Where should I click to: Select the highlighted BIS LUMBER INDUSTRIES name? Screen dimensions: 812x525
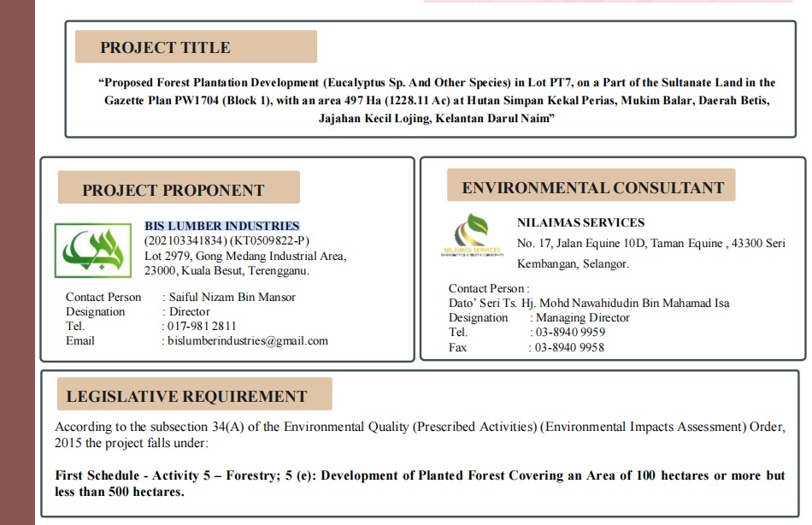tap(221, 226)
